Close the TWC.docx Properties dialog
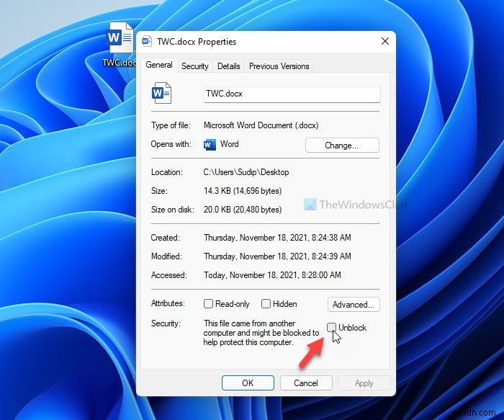504x420 pixels. click(385, 41)
